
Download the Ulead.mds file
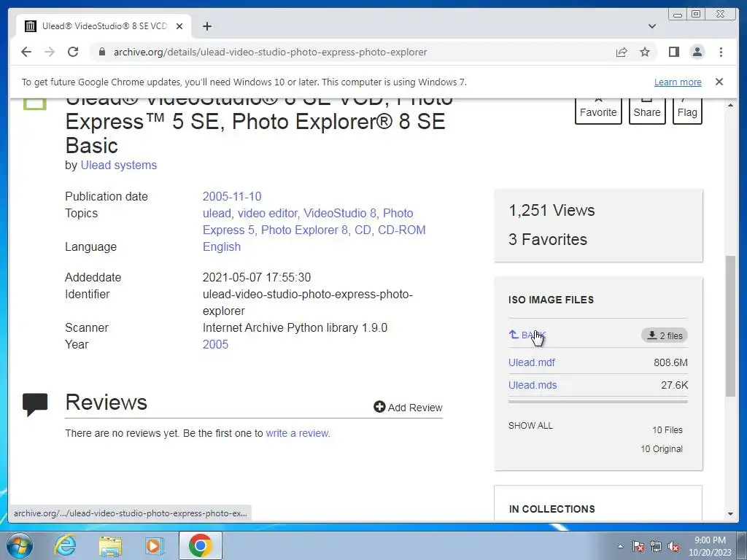(533, 385)
